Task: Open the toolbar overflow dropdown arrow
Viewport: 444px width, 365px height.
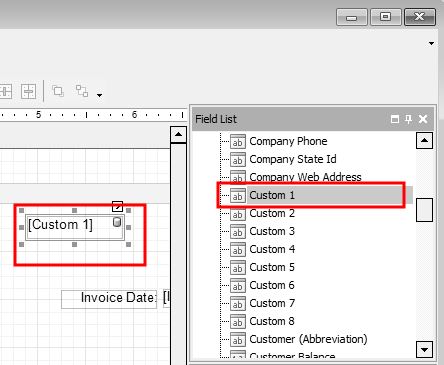Action: click(99, 95)
